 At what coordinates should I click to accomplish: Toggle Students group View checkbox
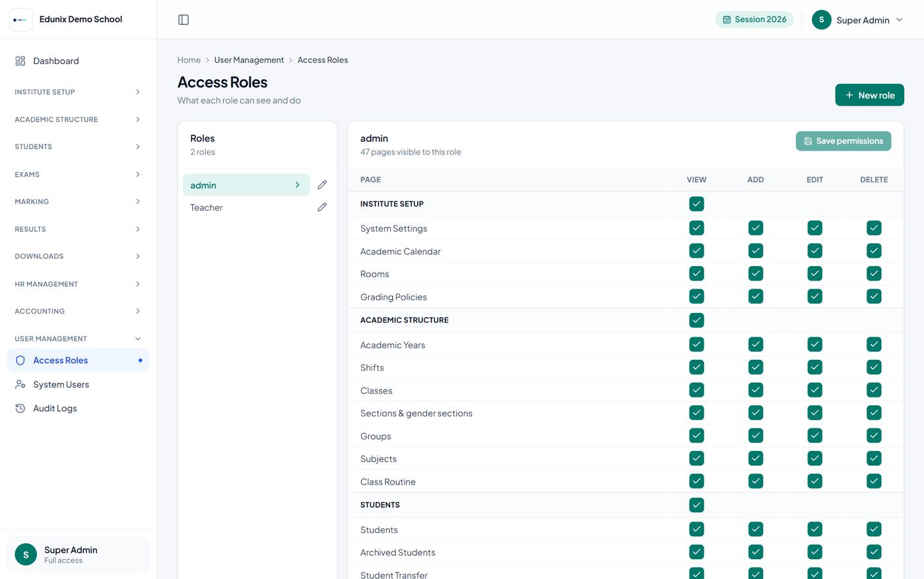pos(696,505)
